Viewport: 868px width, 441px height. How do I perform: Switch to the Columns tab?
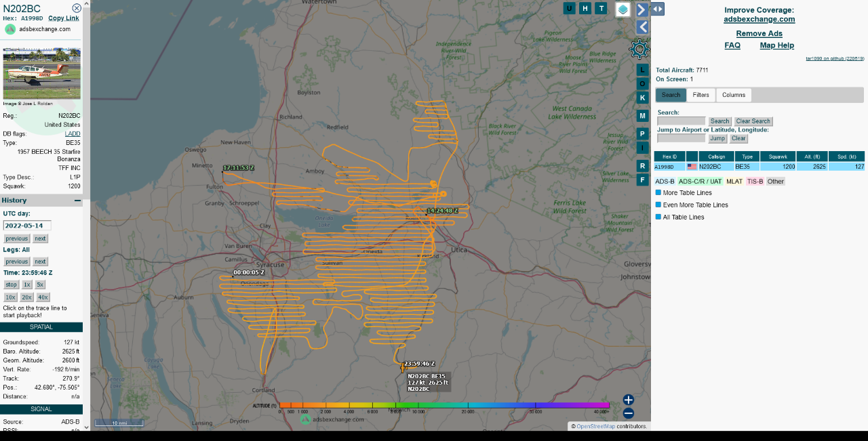pos(734,95)
